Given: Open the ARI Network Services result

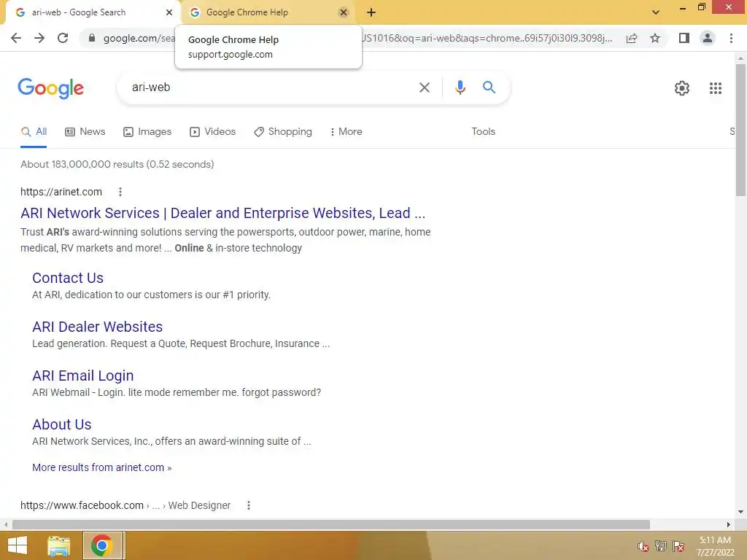Looking at the screenshot, I should pyautogui.click(x=223, y=213).
